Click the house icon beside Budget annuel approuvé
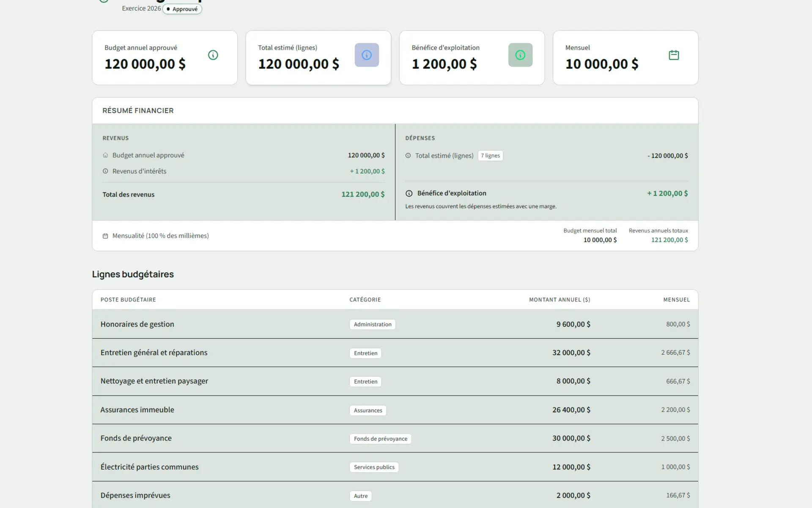 tap(105, 155)
